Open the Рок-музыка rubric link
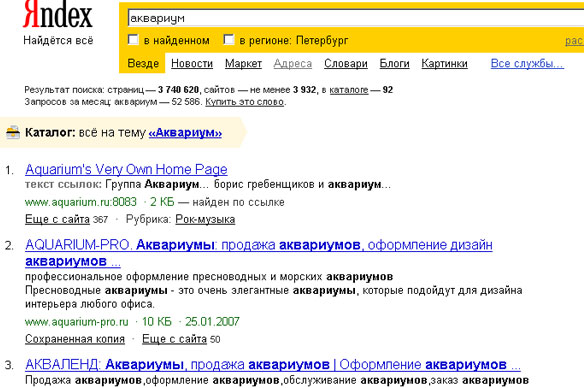The height and width of the screenshot is (388, 584). 205,219
